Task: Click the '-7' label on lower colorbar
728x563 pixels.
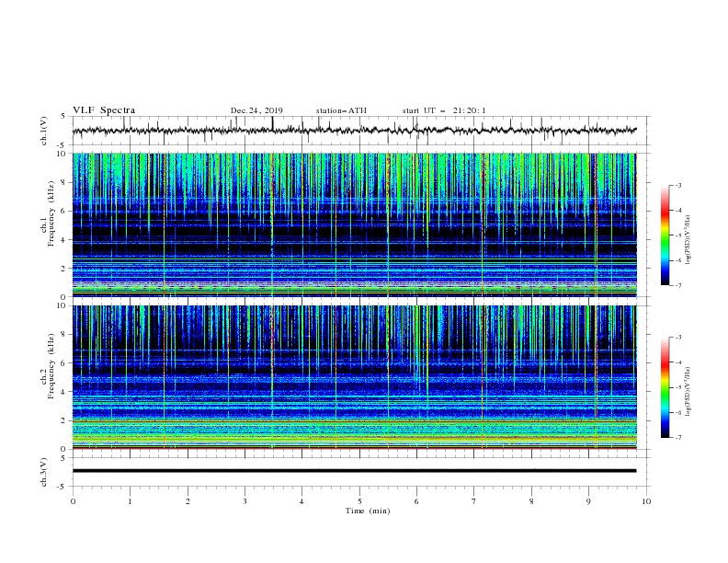Action: pyautogui.click(x=677, y=438)
